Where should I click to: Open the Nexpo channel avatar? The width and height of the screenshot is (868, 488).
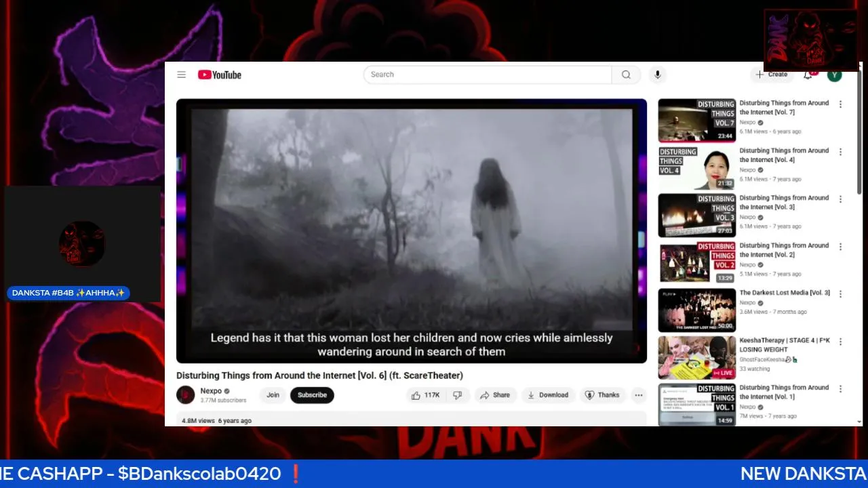(185, 395)
